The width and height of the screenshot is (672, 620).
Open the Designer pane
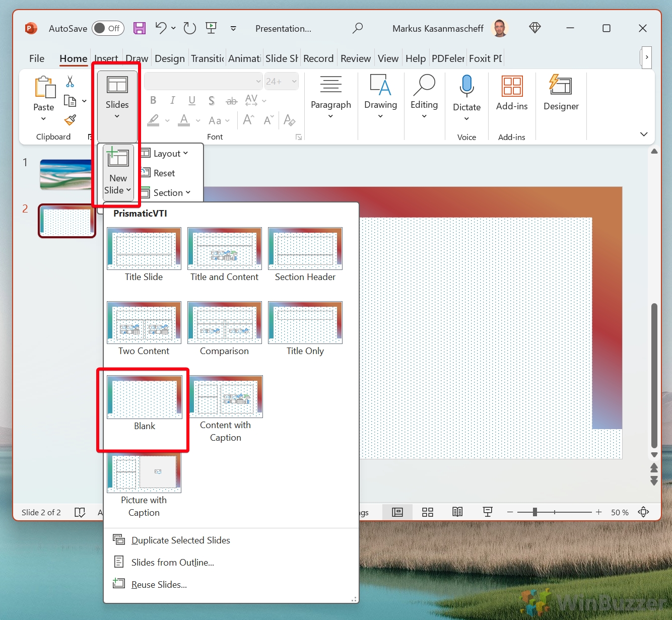[x=561, y=94]
